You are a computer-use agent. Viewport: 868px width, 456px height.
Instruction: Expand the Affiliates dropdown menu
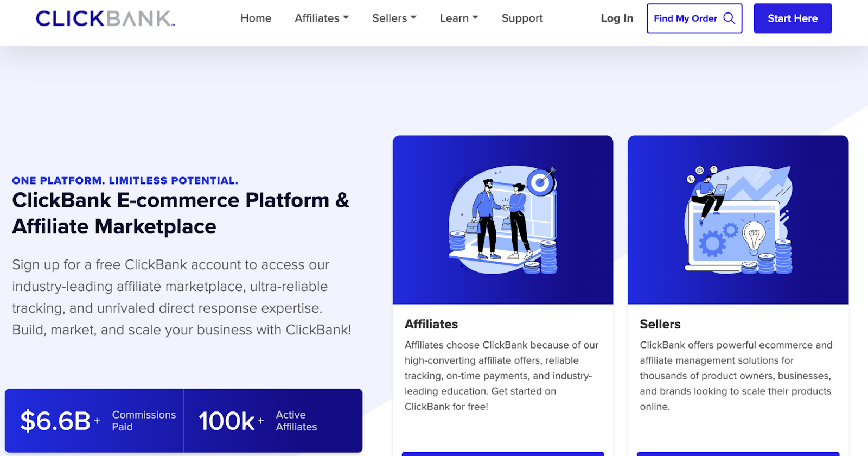tap(322, 18)
